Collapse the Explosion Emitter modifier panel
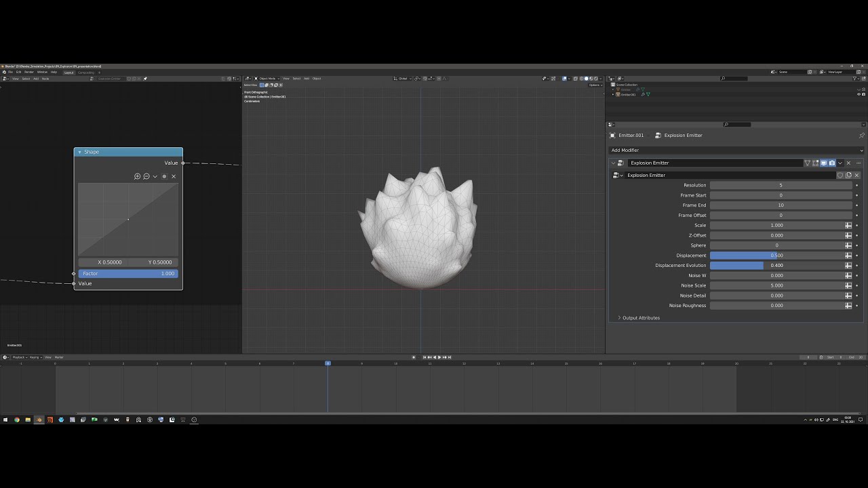This screenshot has width=868, height=488. (613, 163)
